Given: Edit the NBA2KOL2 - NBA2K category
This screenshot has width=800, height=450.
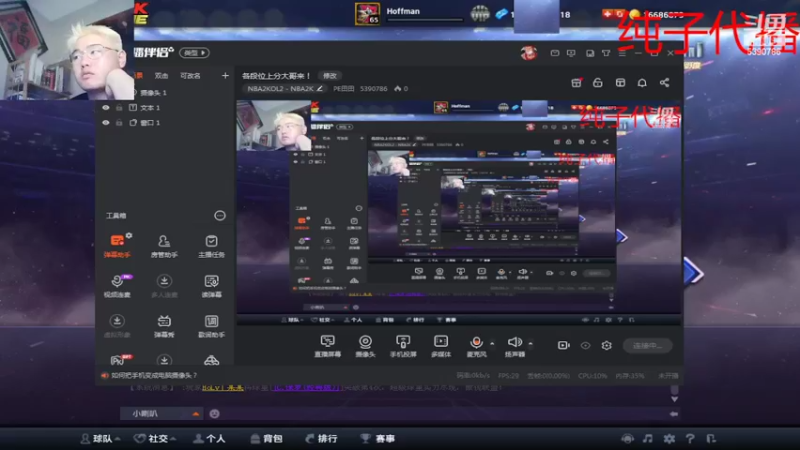Looking at the screenshot, I should (x=285, y=88).
